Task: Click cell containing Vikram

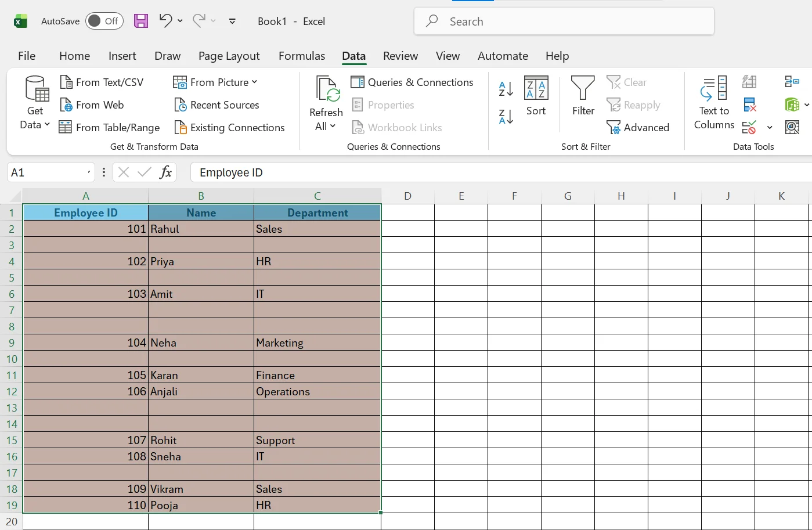Action: point(201,489)
